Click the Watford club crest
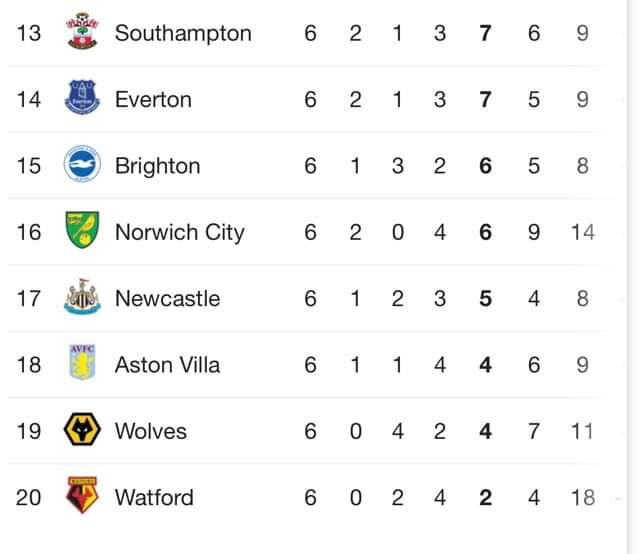This screenshot has height=554, width=640. 82,495
